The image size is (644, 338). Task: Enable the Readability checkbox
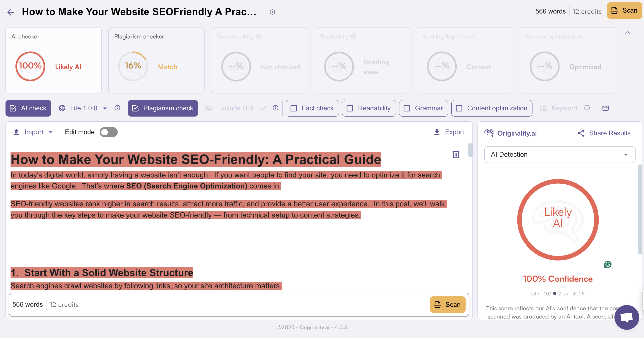350,108
